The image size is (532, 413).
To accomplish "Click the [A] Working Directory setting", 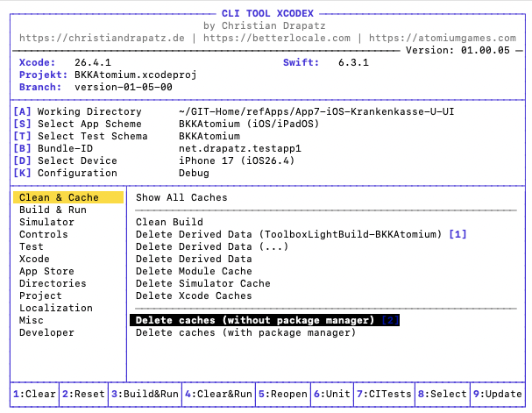I will (77, 111).
